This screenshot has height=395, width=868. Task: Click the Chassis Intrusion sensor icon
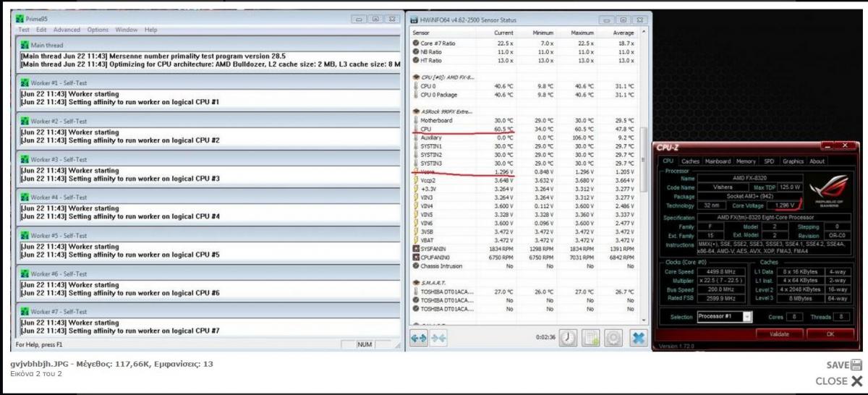(416, 266)
